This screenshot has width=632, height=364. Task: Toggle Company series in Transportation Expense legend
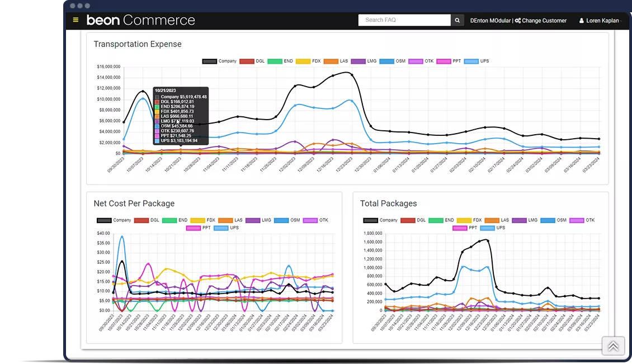click(219, 61)
